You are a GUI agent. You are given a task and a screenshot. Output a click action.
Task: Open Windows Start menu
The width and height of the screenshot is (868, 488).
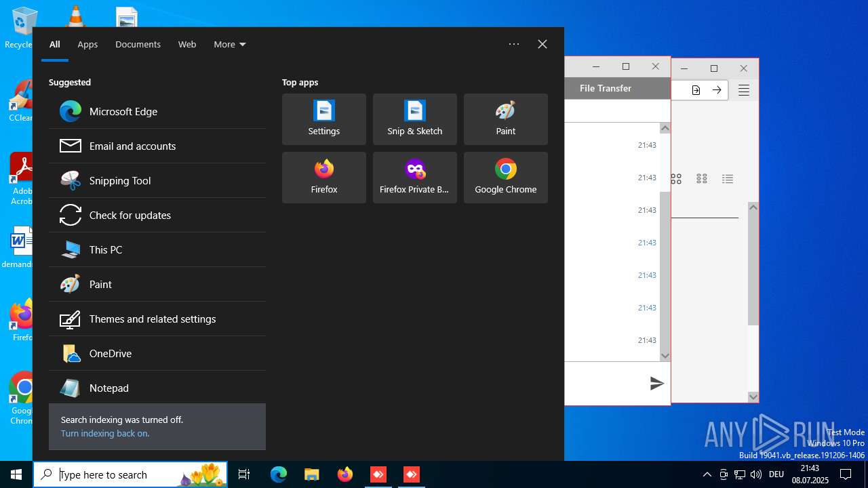coord(16,474)
